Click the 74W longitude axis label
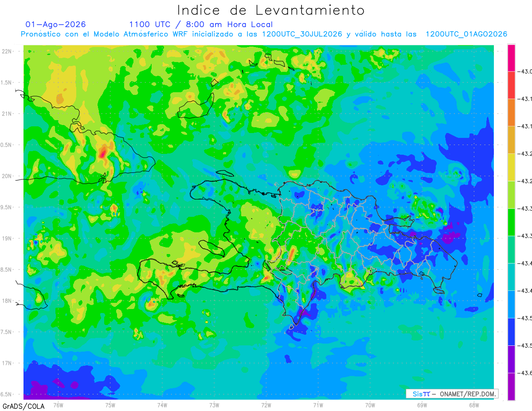 pos(162,405)
